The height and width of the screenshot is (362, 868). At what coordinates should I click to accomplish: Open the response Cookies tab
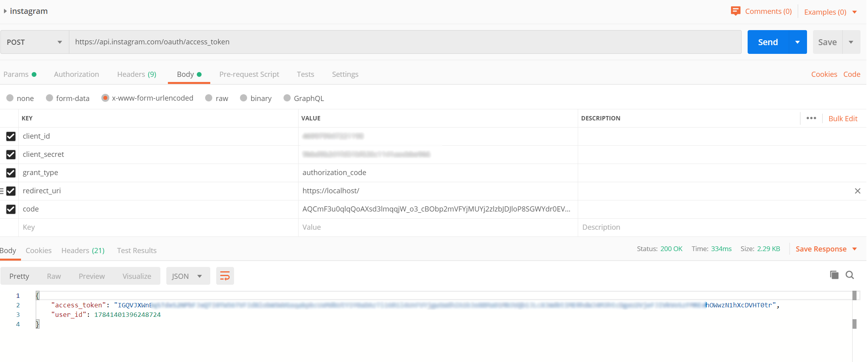pos(38,251)
